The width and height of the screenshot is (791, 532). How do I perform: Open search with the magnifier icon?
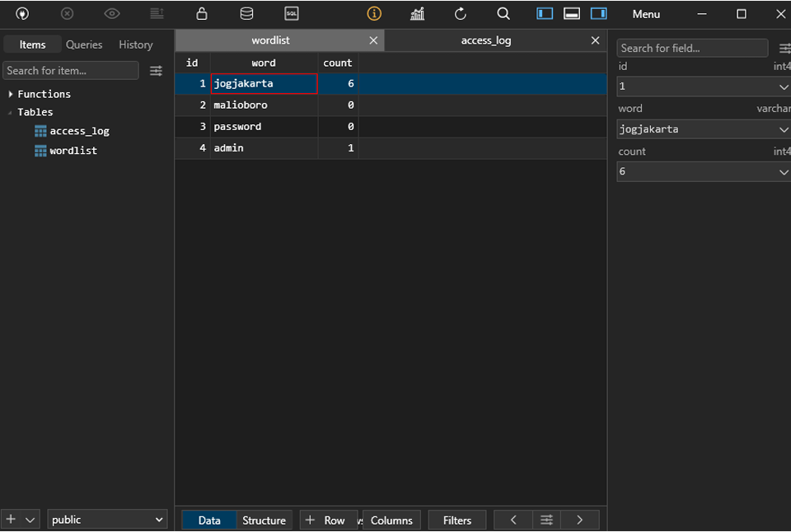pyautogui.click(x=503, y=14)
